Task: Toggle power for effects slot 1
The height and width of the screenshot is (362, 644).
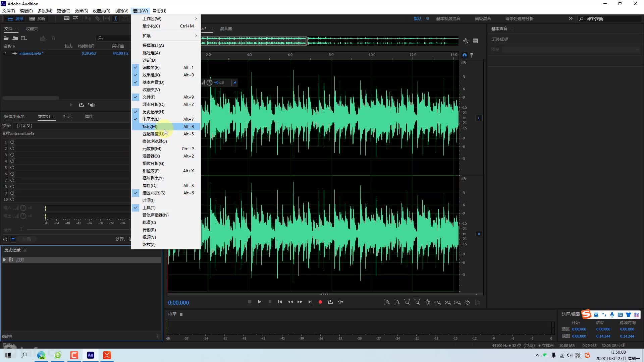Action: point(12,142)
